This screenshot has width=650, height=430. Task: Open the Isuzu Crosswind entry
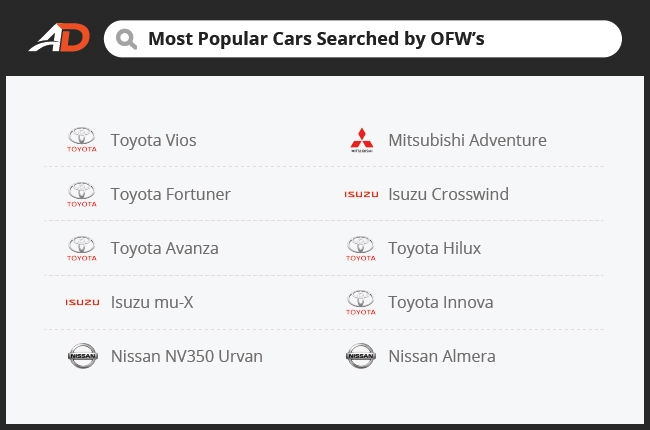[448, 194]
